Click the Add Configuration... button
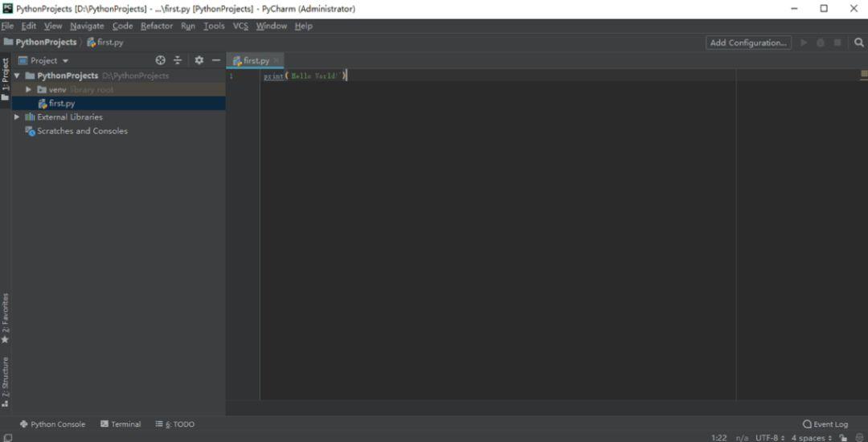 (748, 43)
